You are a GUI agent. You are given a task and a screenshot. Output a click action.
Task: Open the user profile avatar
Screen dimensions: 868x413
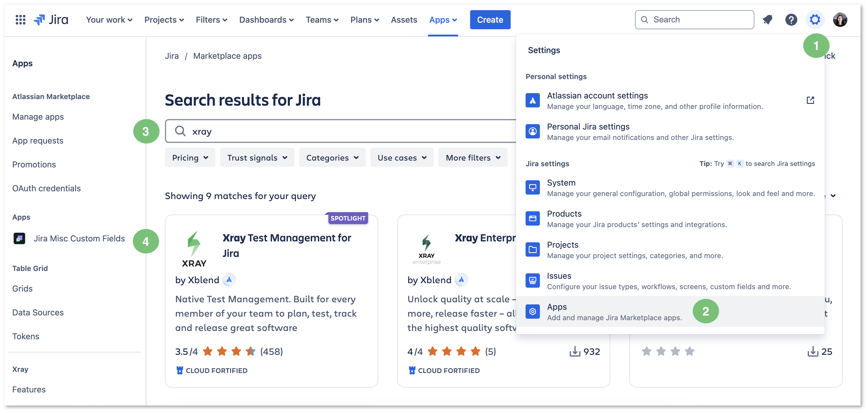[840, 20]
